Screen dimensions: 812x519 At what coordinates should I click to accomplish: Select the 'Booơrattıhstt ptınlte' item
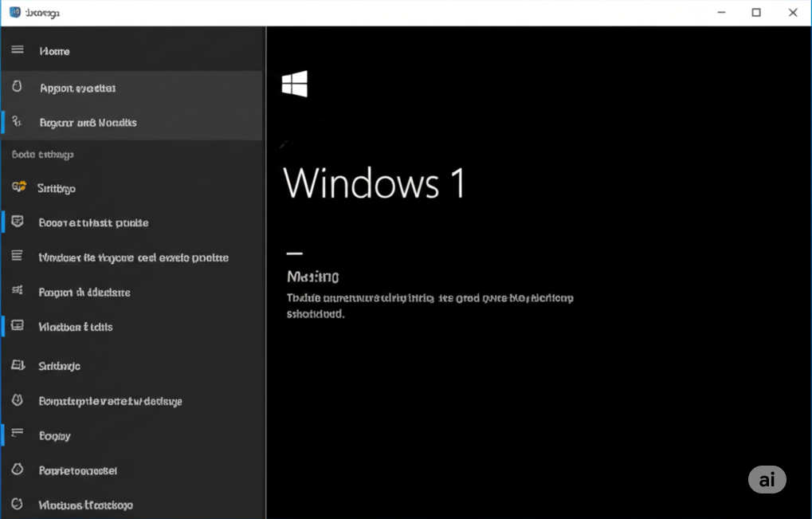pyautogui.click(x=94, y=222)
